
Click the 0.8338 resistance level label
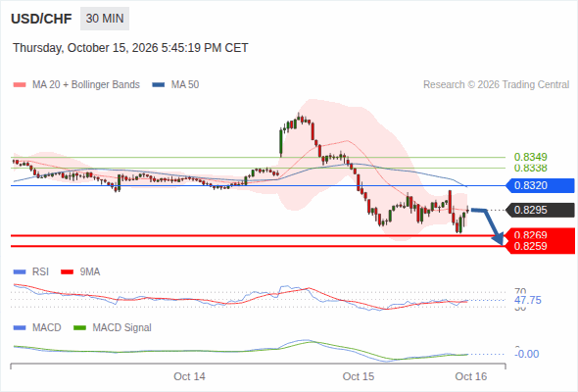530,169
